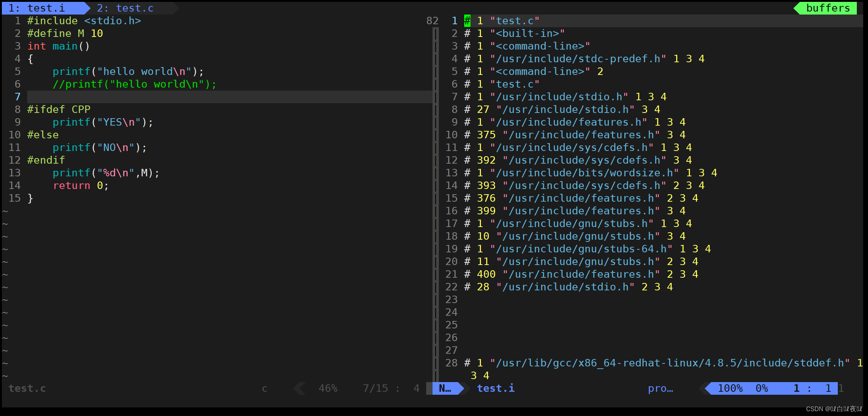868x416 pixels.
Task: Click '# 1 "test.c"' on line 6
Action: coord(502,84)
